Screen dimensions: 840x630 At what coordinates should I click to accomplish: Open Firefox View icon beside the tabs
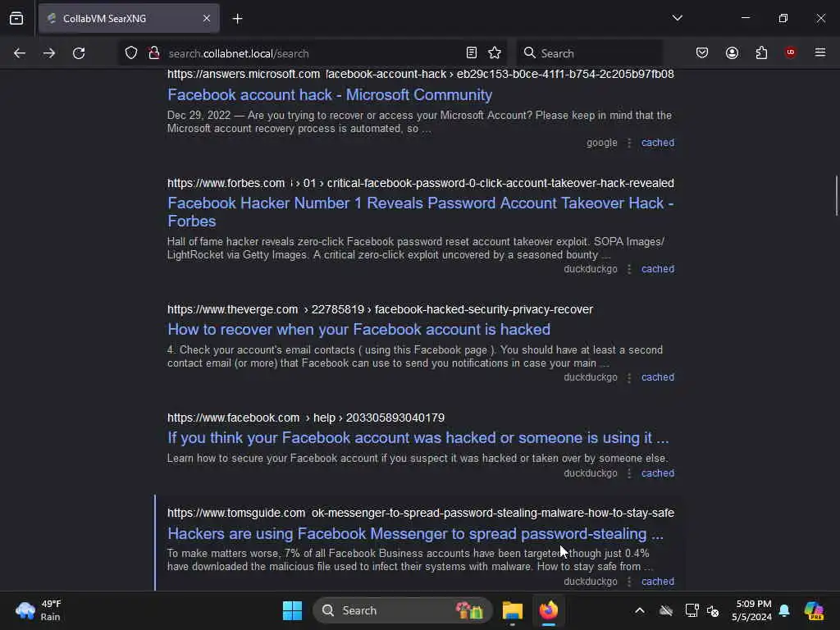click(x=16, y=19)
